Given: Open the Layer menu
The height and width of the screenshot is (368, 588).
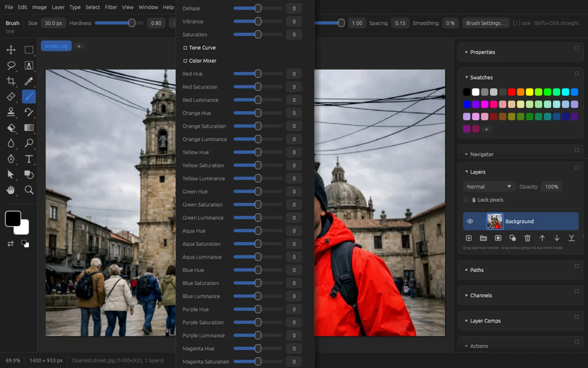Looking at the screenshot, I should coord(58,7).
